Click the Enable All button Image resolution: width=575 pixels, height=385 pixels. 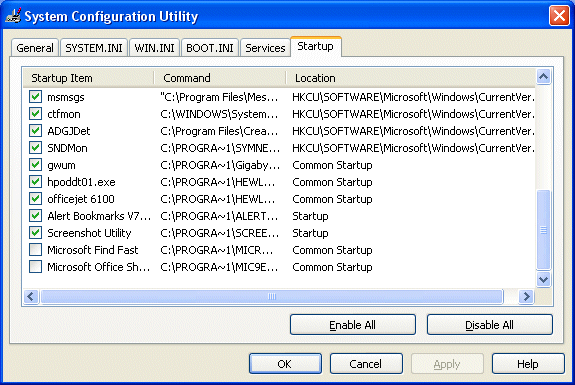(x=353, y=325)
